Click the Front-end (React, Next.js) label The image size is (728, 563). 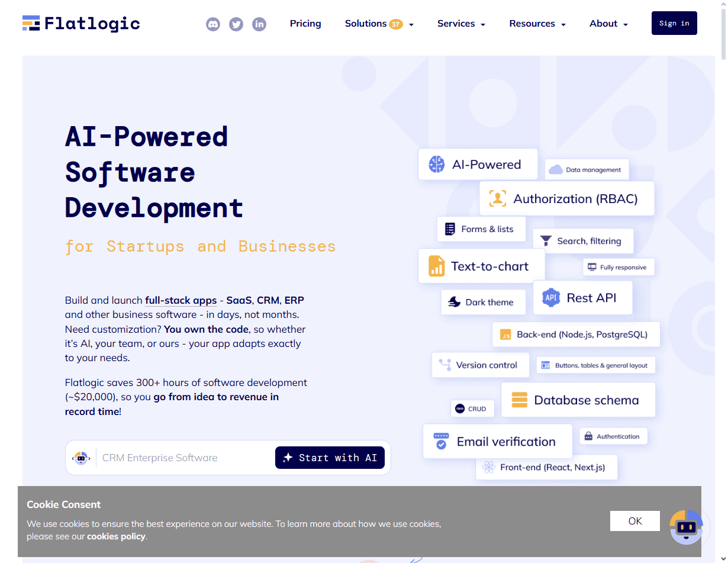[552, 467]
